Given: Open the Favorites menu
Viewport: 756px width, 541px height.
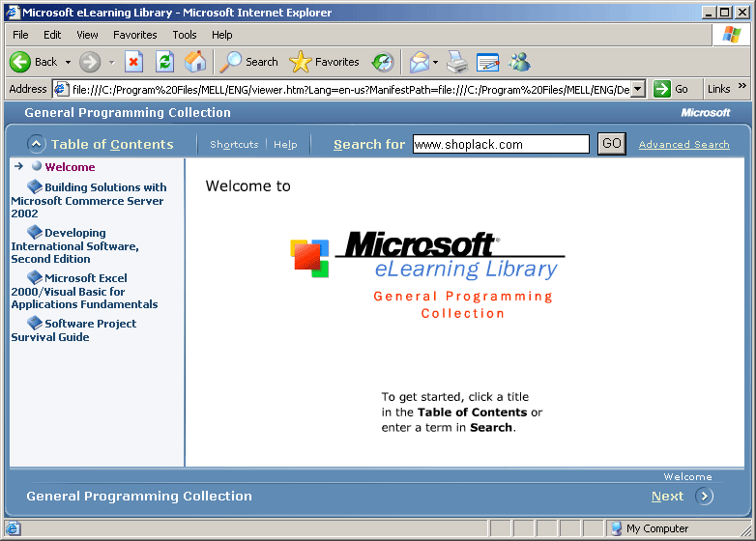Looking at the screenshot, I should [x=135, y=35].
